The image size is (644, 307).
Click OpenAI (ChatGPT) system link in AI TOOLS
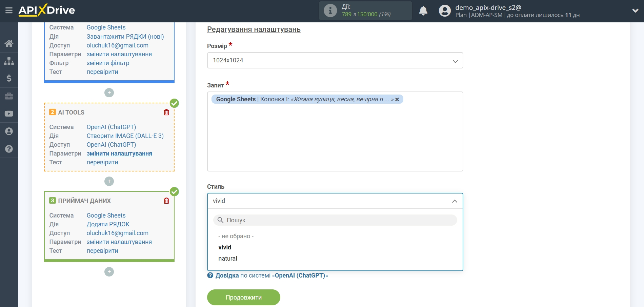111,127
